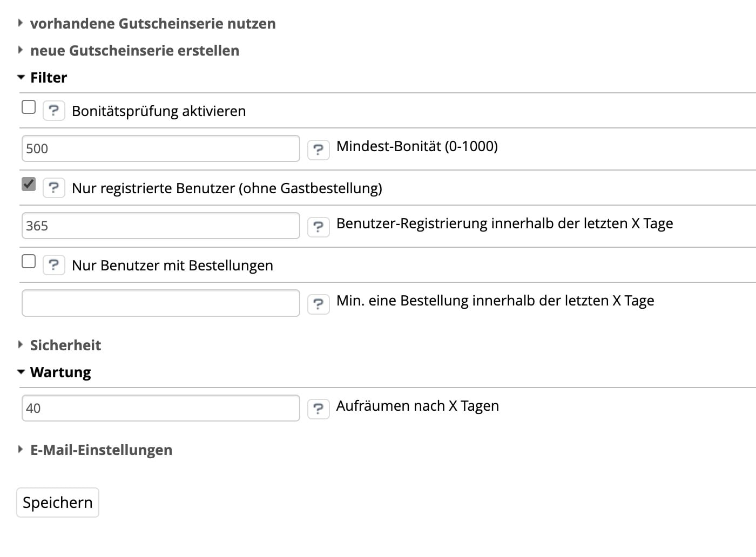Click the Aufräumen nach X Tagen input
The image size is (756, 557).
pos(160,408)
